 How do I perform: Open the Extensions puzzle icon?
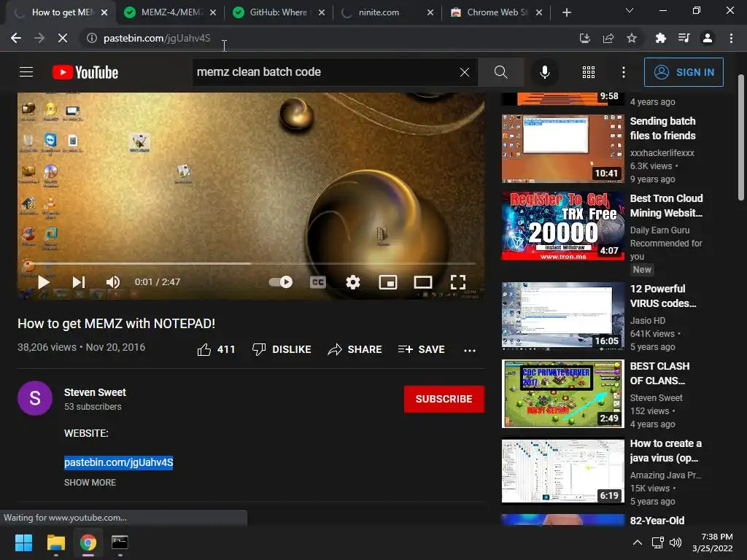tap(660, 38)
